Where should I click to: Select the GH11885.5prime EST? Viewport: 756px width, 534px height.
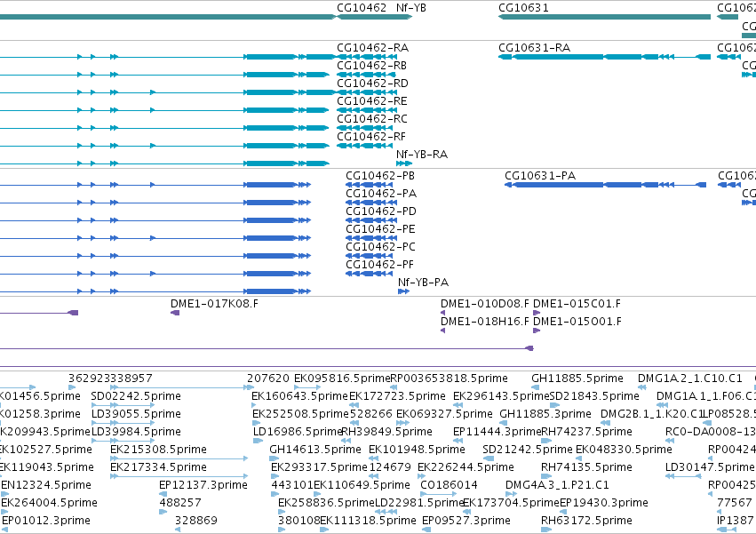[x=577, y=379]
